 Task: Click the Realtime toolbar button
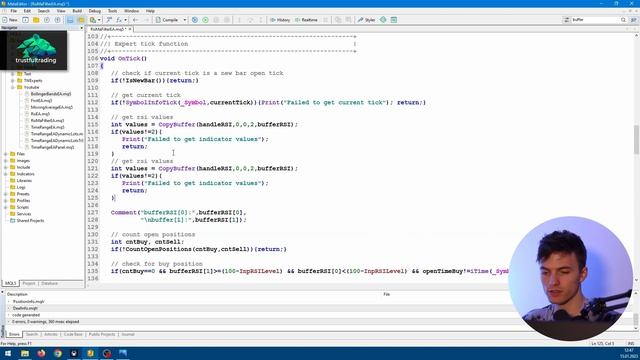point(306,20)
